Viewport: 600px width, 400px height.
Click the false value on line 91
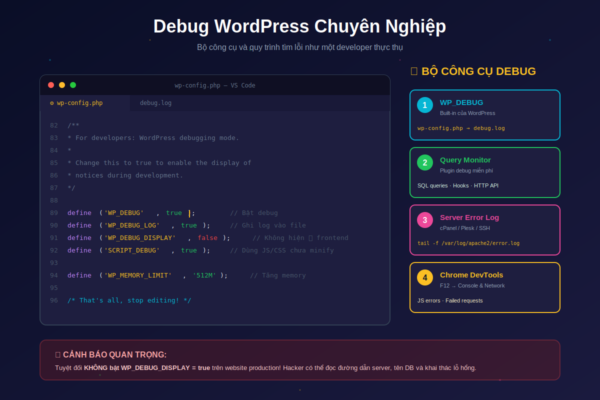click(x=207, y=238)
